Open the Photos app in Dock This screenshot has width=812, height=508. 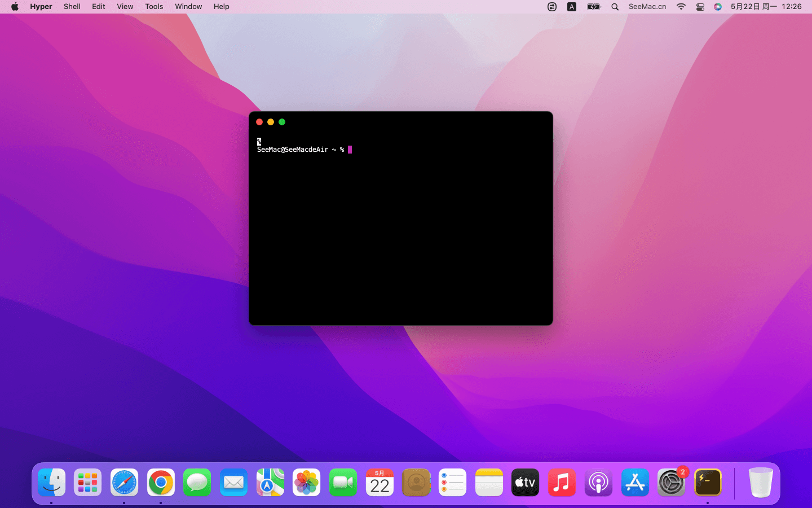click(306, 483)
